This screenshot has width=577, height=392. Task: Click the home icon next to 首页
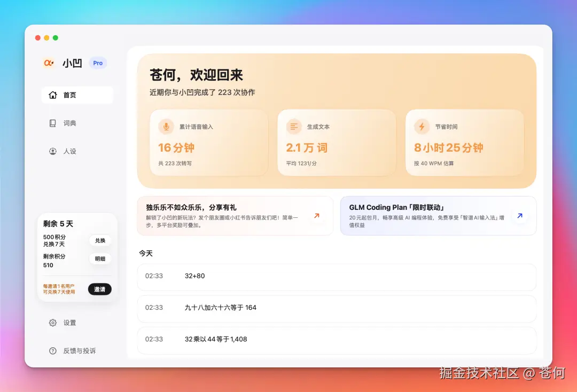53,95
